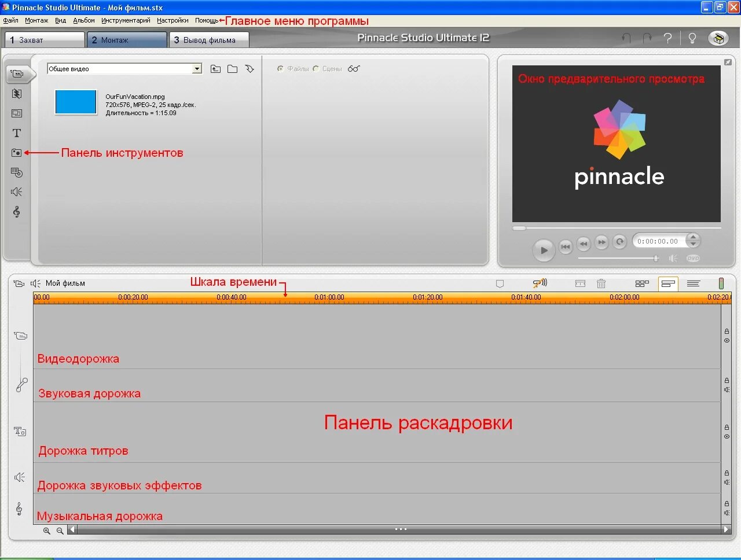Go up one folder level in album
741x560 pixels.
point(215,69)
